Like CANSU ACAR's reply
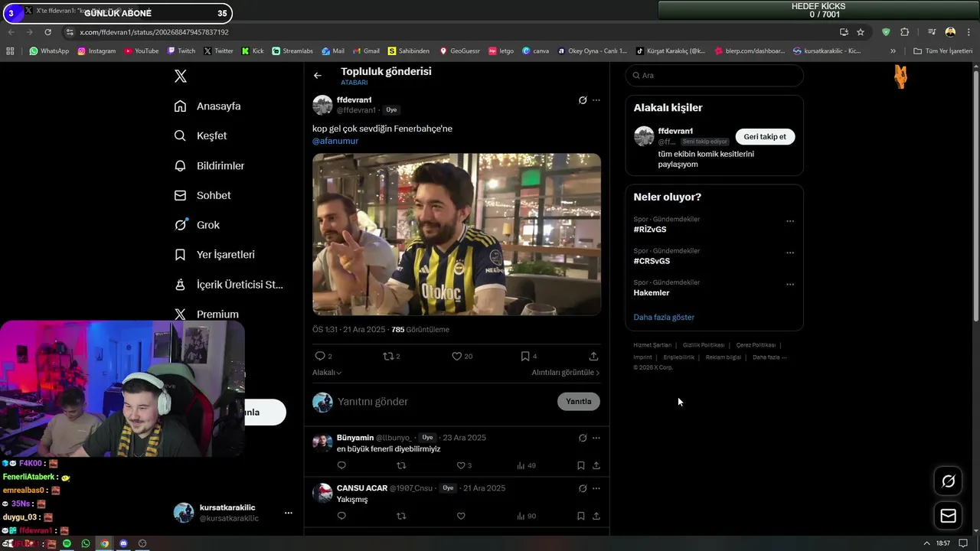This screenshot has width=980, height=551. (x=461, y=516)
